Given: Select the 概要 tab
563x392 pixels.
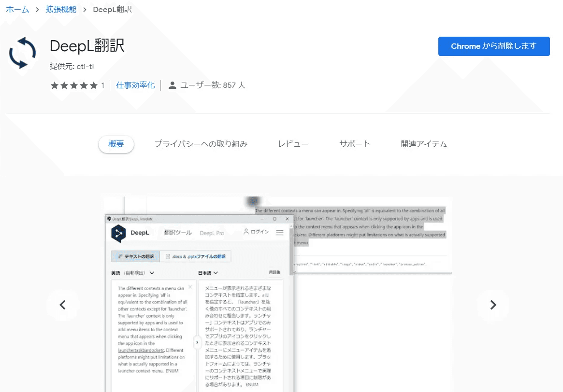Looking at the screenshot, I should point(116,144).
